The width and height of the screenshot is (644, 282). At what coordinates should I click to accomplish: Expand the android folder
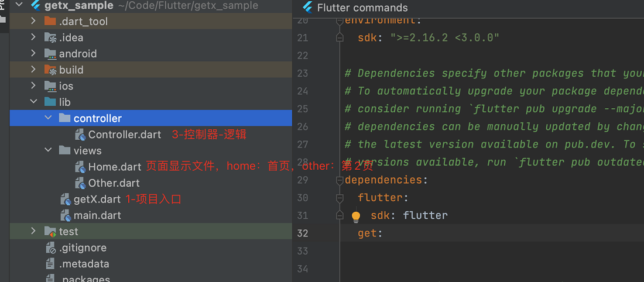pos(34,54)
